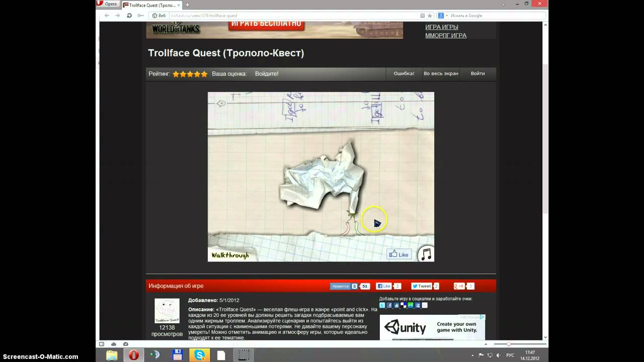Share via the green StumbleUpon icon
644x362 pixels.
(x=411, y=305)
